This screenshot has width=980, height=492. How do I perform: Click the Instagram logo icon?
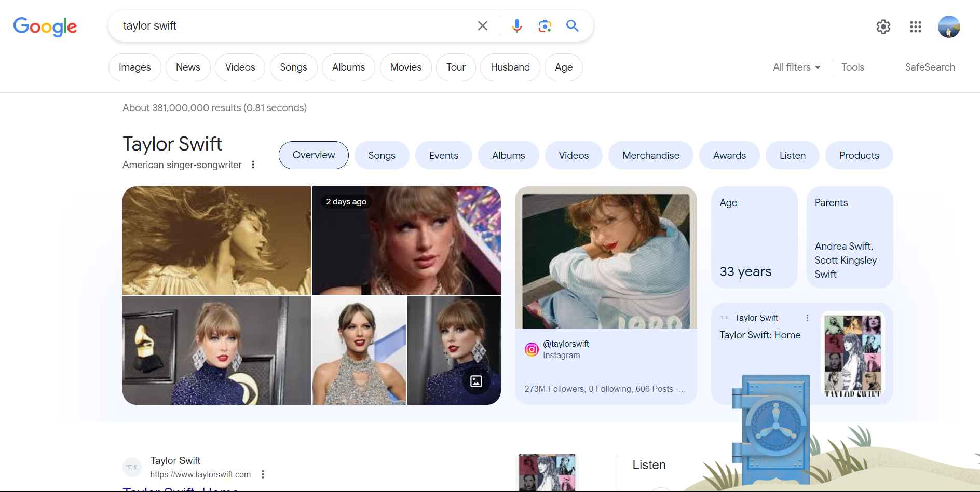532,349
